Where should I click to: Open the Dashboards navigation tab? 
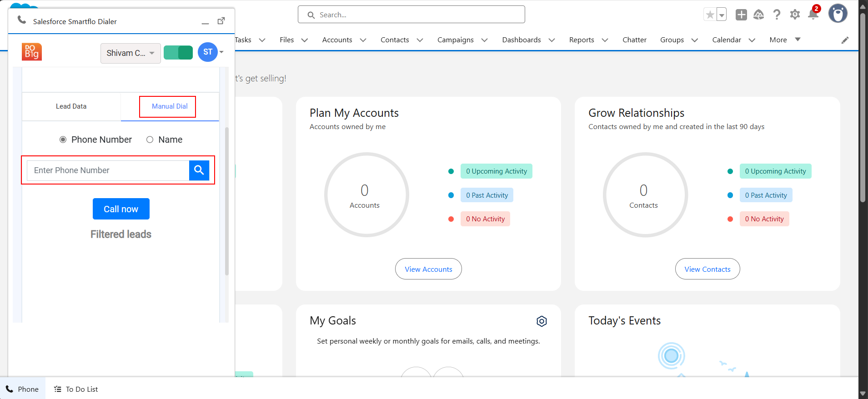(522, 40)
